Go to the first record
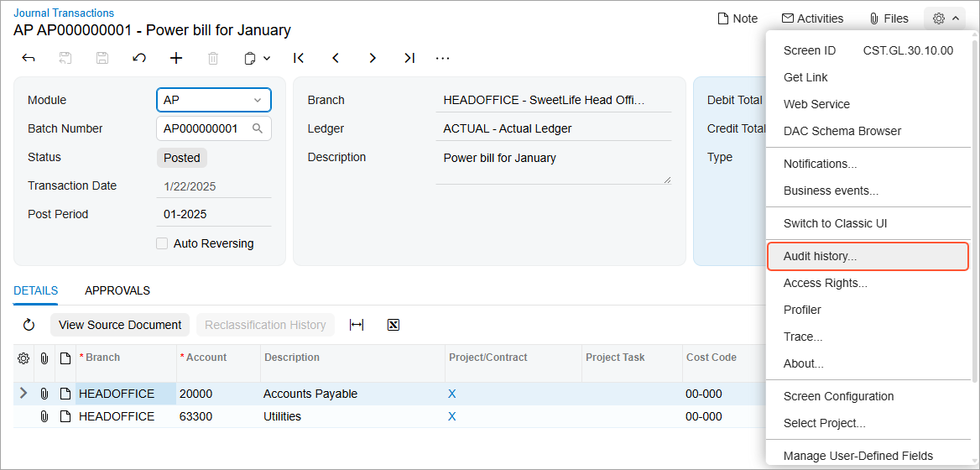The width and height of the screenshot is (980, 470). 299,58
